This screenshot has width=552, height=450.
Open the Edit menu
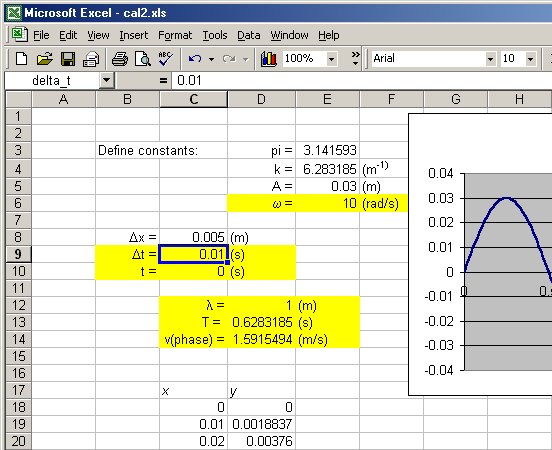tap(68, 35)
